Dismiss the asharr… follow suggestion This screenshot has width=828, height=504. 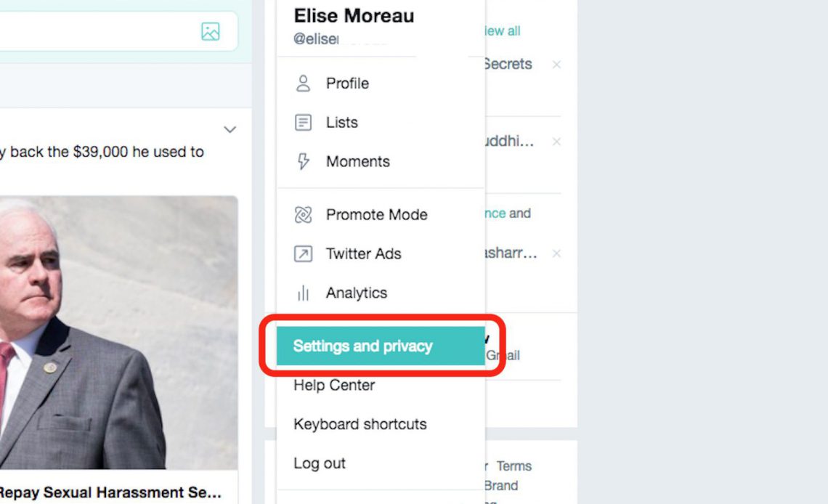click(556, 253)
